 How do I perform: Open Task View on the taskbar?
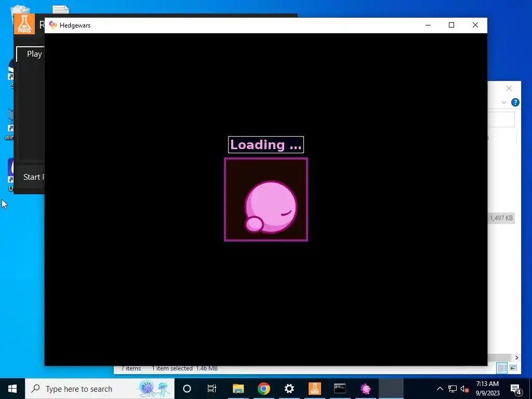[x=212, y=389]
